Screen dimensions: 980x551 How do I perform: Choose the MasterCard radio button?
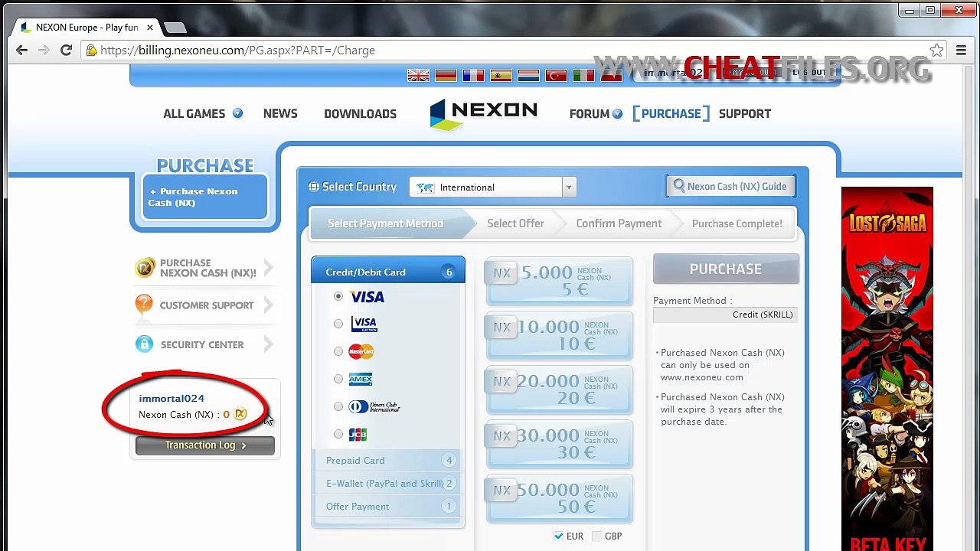(x=338, y=351)
